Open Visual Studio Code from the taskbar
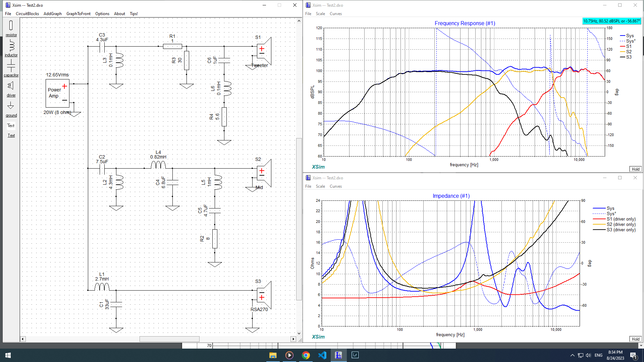 pyautogui.click(x=322, y=355)
